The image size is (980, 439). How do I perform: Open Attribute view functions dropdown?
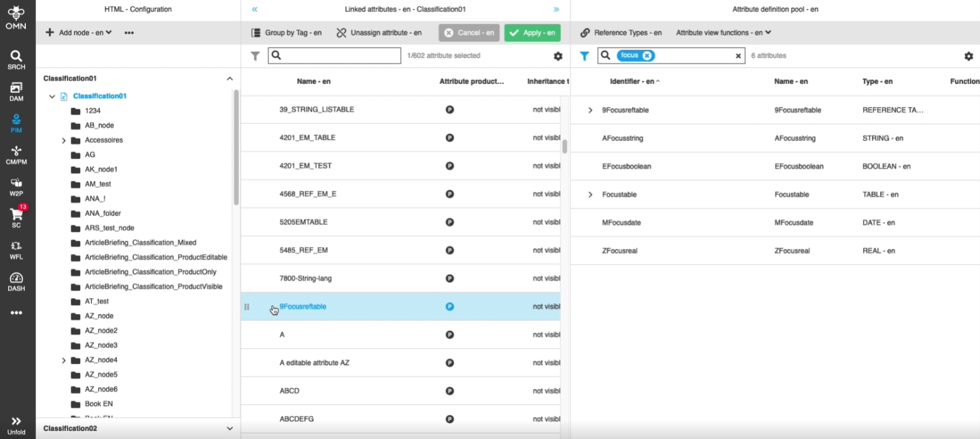point(723,32)
